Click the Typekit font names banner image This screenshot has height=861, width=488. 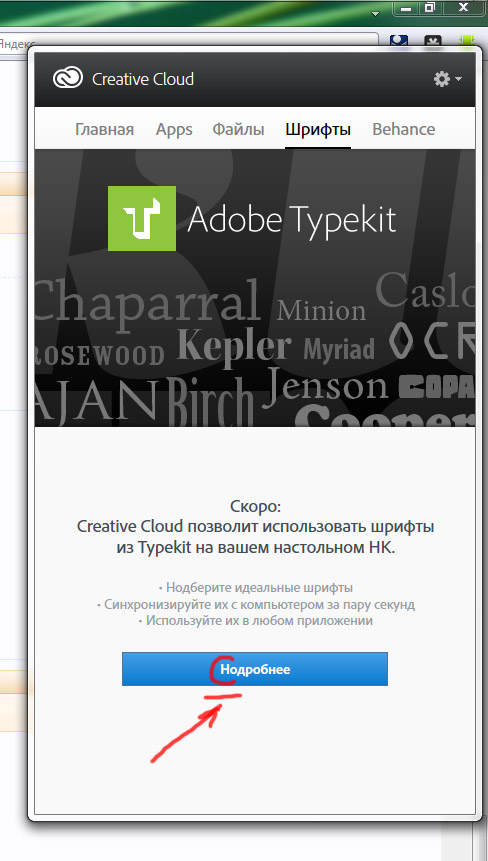click(x=255, y=288)
